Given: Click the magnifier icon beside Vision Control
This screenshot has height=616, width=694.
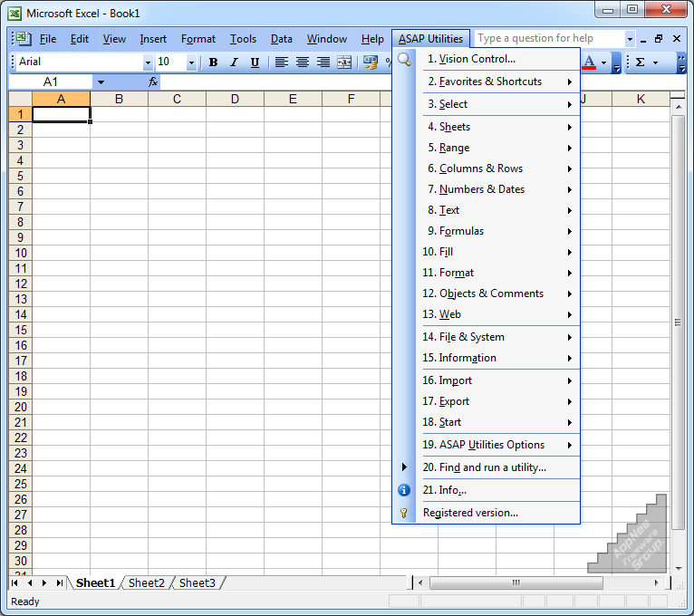Looking at the screenshot, I should click(404, 59).
